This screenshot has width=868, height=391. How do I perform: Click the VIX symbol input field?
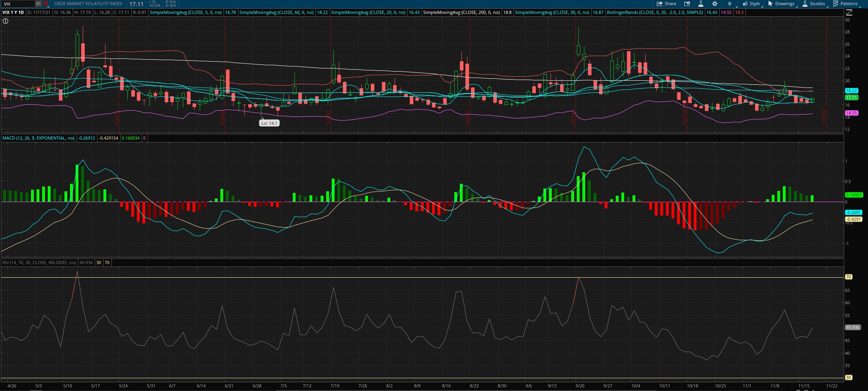click(18, 4)
